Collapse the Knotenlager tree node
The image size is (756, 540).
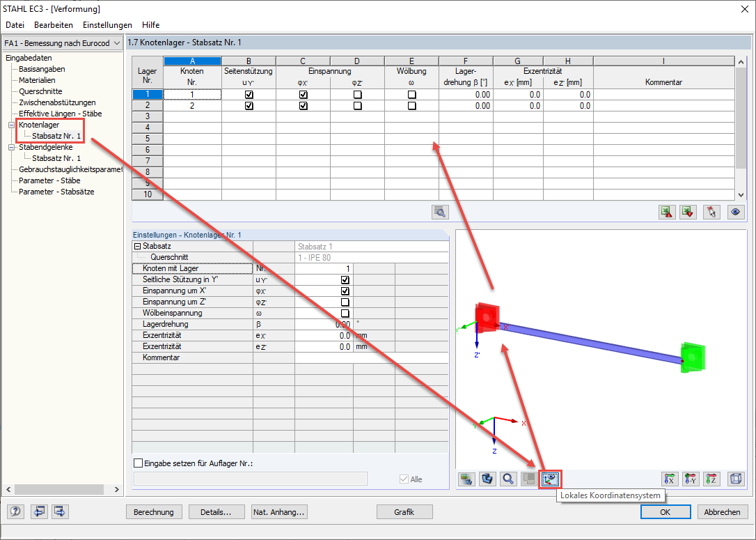click(12, 125)
